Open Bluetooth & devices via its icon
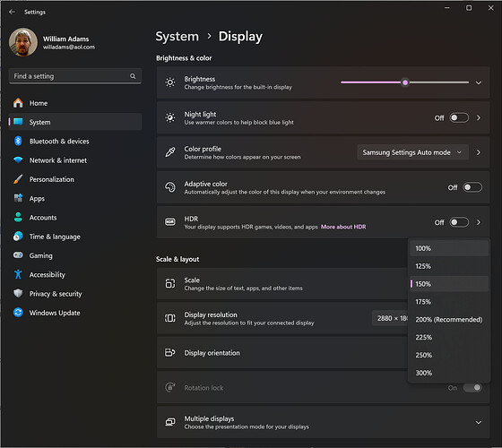502x448 pixels. pyautogui.click(x=18, y=142)
